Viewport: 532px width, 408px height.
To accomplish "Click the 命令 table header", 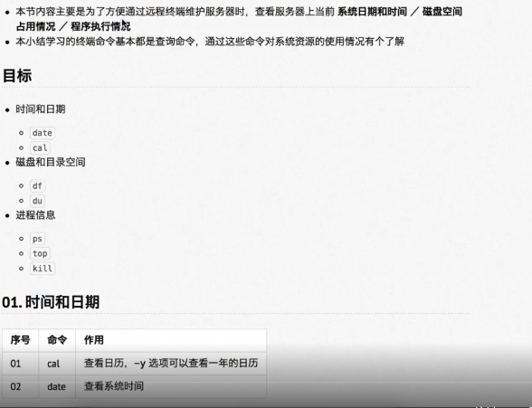I will [57, 340].
